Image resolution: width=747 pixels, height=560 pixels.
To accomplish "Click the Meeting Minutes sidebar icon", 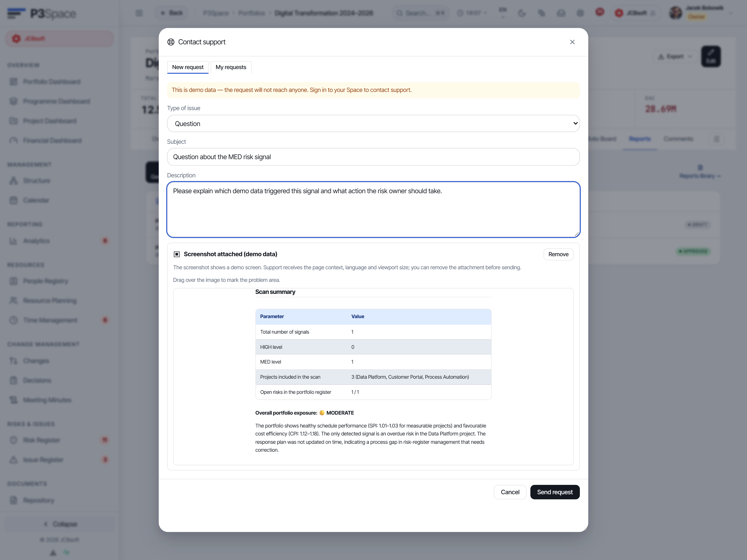I will pyautogui.click(x=14, y=400).
